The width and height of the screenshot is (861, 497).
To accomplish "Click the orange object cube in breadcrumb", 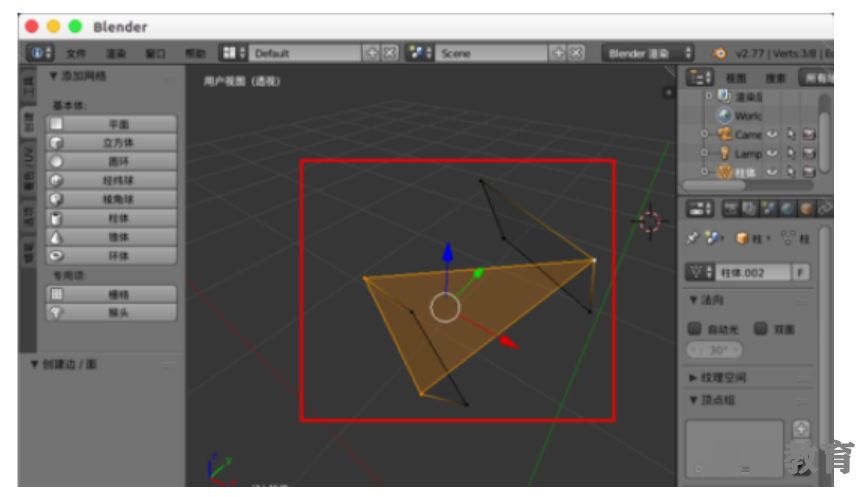I will (x=742, y=238).
